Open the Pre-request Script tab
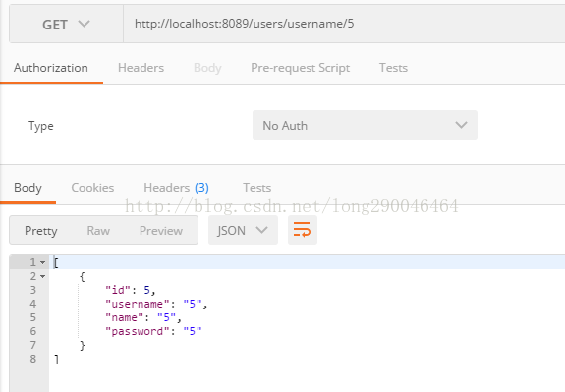The height and width of the screenshot is (392, 565). click(300, 68)
